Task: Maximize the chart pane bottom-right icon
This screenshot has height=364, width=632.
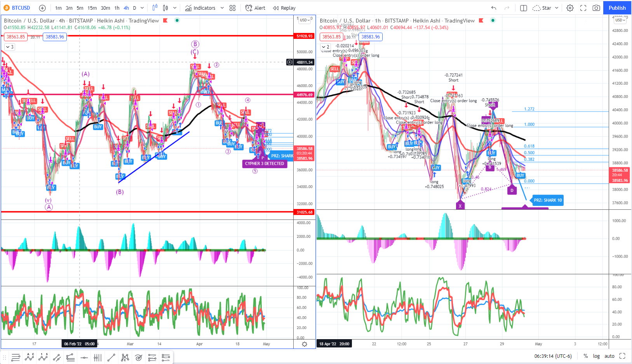Action: click(622, 356)
